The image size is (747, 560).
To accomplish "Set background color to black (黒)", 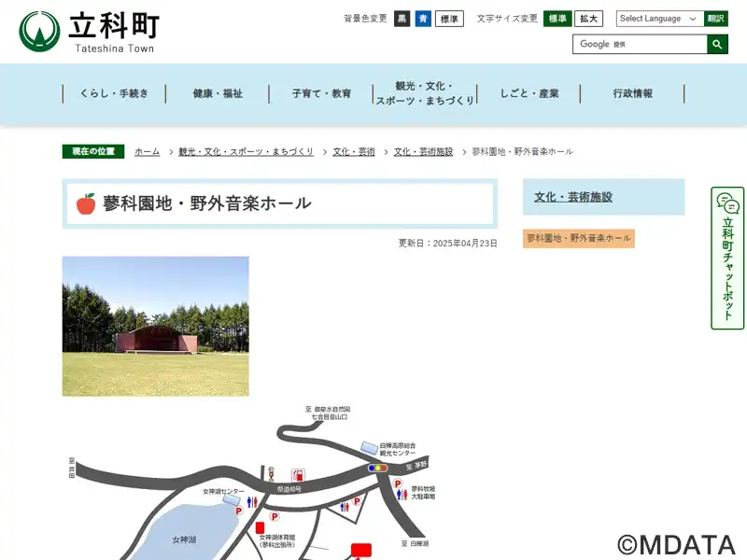I will (x=402, y=19).
